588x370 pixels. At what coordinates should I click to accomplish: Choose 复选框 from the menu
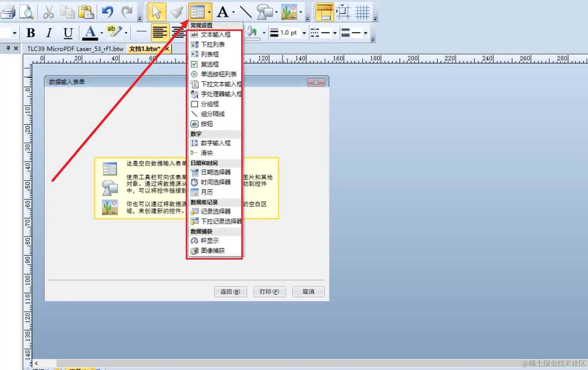coord(215,65)
